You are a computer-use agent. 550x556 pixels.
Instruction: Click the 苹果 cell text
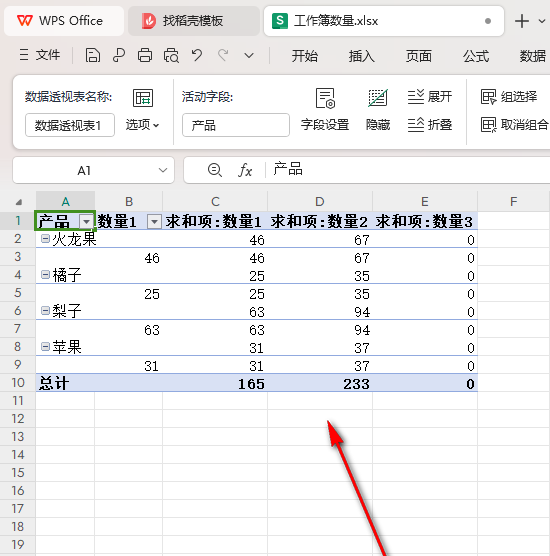click(67, 347)
